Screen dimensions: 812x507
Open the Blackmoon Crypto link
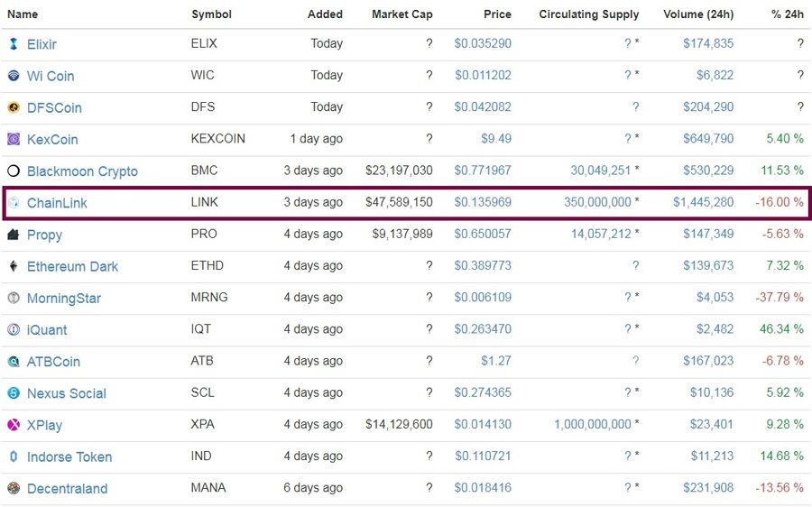pos(82,171)
